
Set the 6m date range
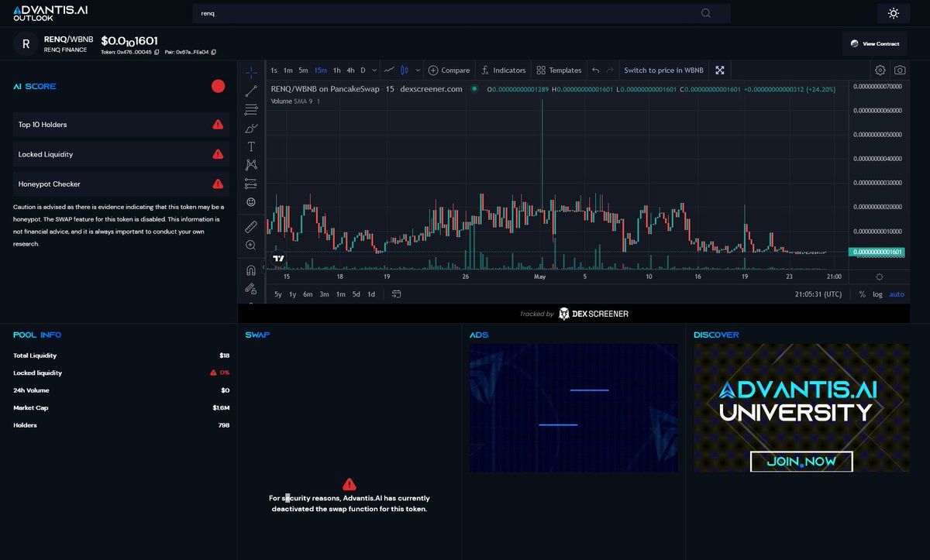(x=308, y=294)
